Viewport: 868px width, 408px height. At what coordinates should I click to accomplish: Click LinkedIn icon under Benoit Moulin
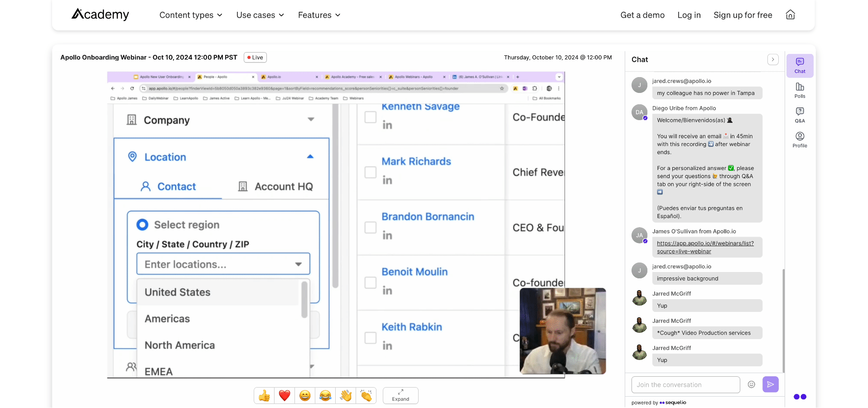[387, 291]
